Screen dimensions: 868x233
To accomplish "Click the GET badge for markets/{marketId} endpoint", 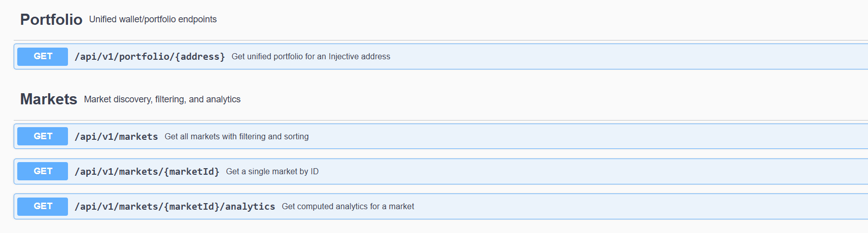I will pos(43,171).
